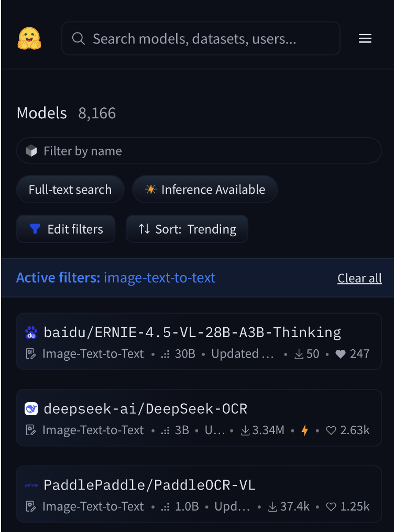Click Clear all active filters

point(359,278)
